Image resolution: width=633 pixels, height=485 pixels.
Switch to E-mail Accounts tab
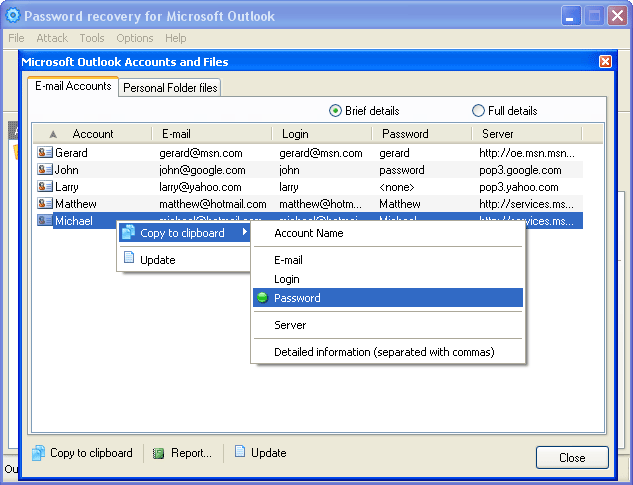point(73,86)
